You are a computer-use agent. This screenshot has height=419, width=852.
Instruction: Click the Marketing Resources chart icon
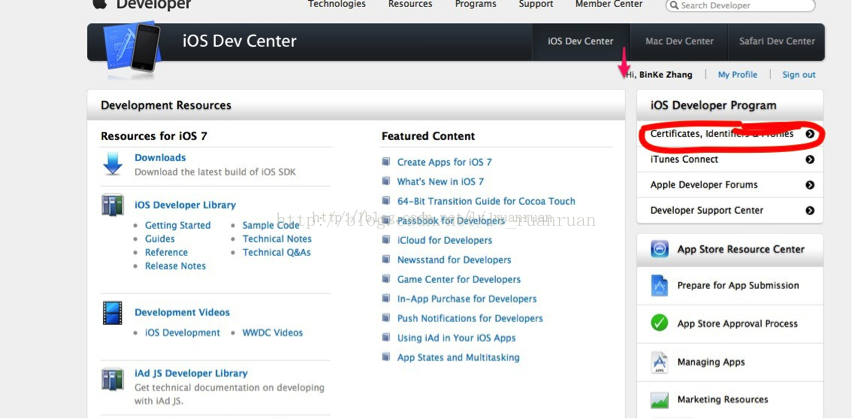coord(659,400)
